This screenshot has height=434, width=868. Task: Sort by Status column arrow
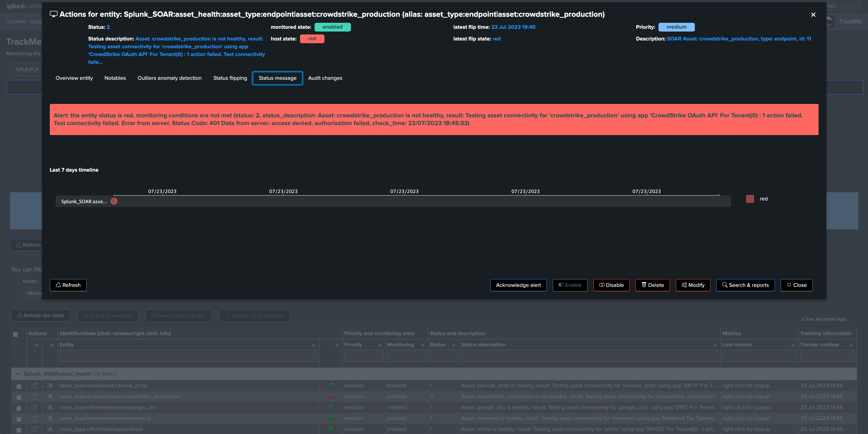click(x=453, y=345)
